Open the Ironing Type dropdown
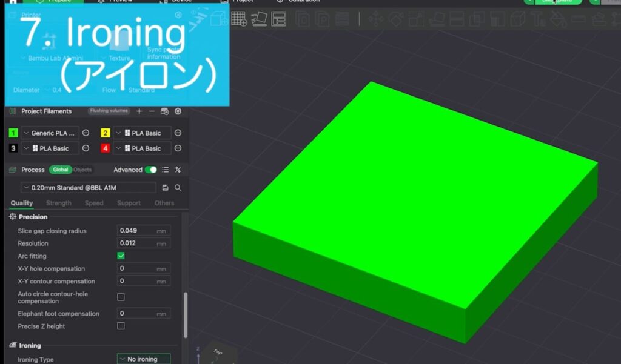Viewport: 621px width, 364px height. tap(144, 359)
